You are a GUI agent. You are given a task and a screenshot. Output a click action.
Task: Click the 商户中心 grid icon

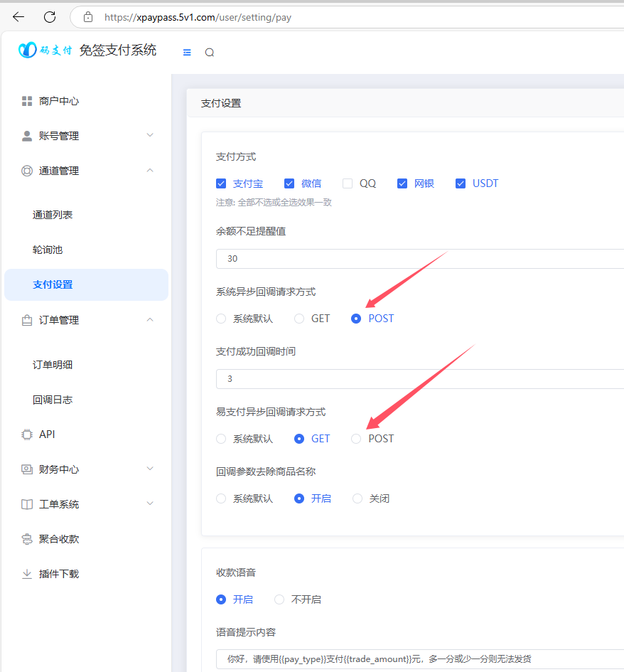tap(27, 101)
